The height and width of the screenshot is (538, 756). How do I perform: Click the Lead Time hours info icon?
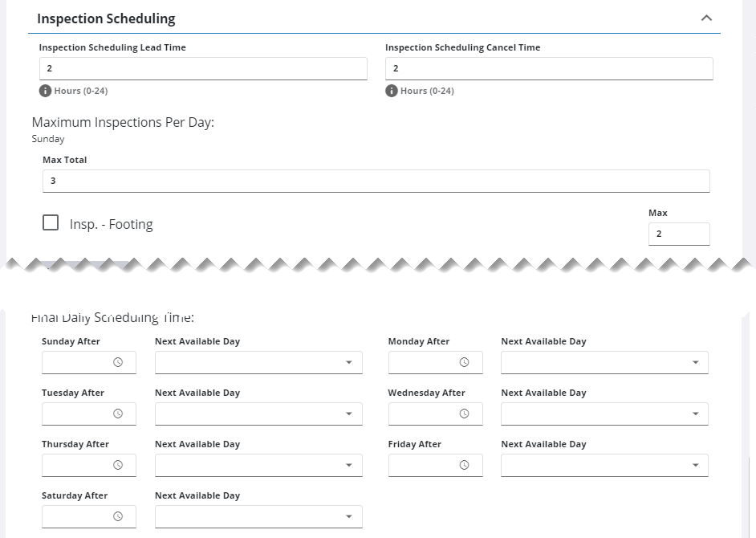[x=45, y=91]
